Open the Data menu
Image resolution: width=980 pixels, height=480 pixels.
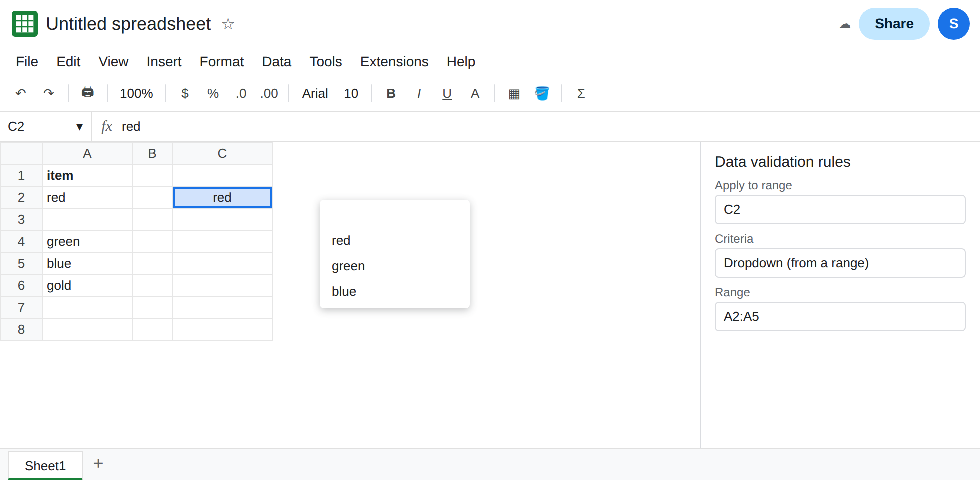[276, 61]
